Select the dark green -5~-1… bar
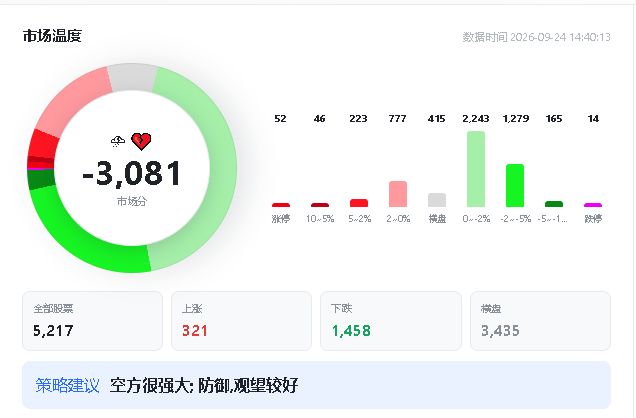636x418 pixels. 554,204
